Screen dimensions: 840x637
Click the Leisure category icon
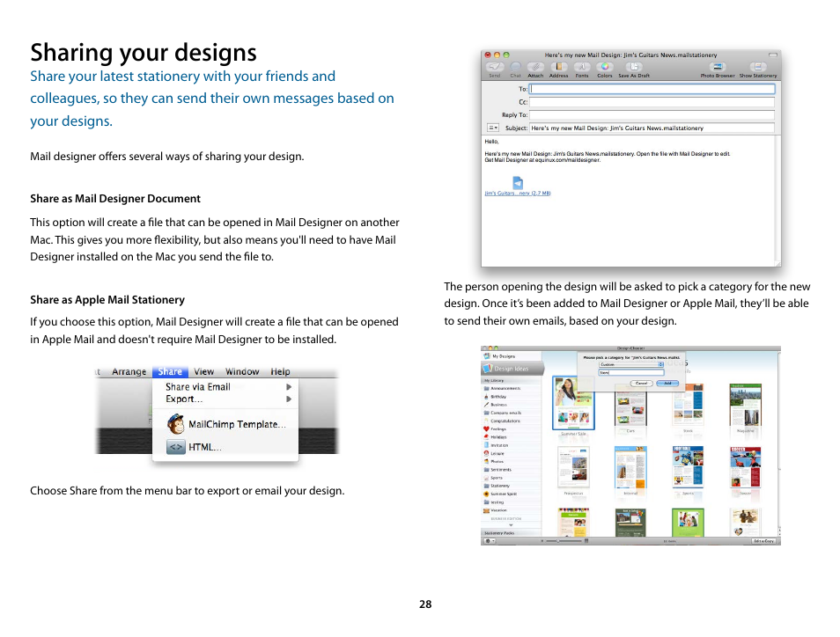click(x=486, y=453)
